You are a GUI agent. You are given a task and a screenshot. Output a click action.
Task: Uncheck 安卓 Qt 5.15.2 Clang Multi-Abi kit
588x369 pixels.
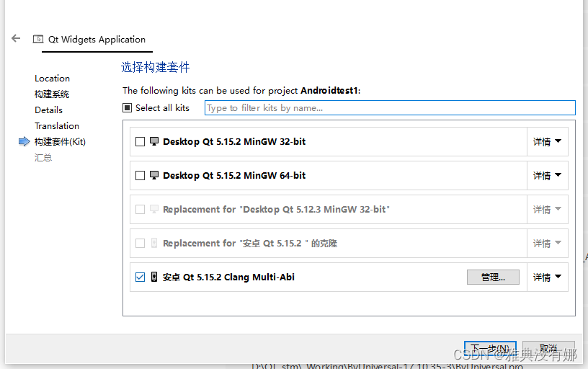[x=140, y=277]
